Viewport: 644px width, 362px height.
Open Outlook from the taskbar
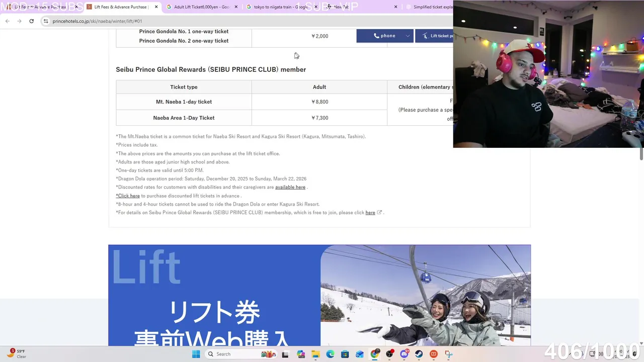point(359,354)
